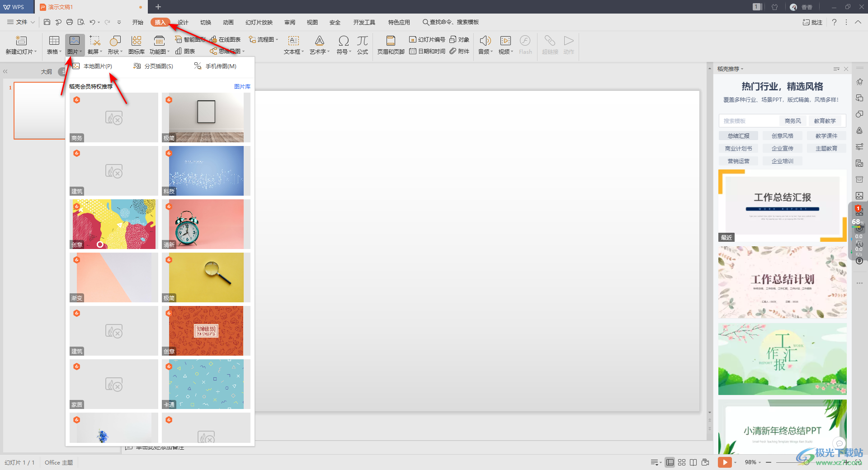Click the WordArt (艺术字) icon
868x470 pixels.
(x=320, y=41)
